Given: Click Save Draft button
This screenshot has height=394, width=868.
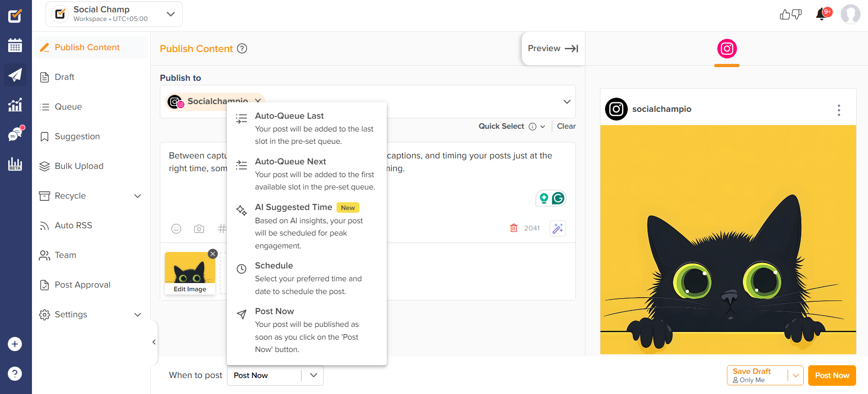Looking at the screenshot, I should click(x=758, y=375).
